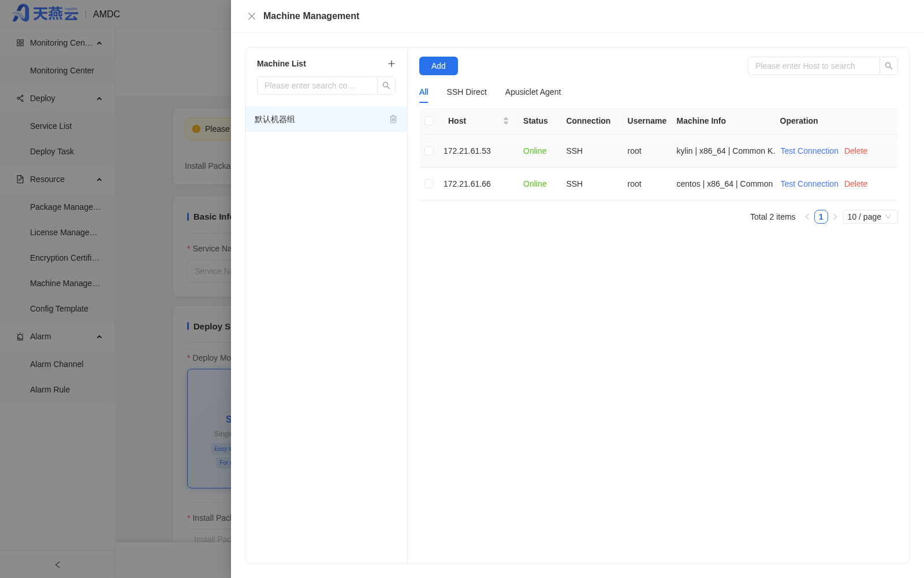The width and height of the screenshot is (924, 578).
Task: Check the row for host 172.21.61.66
Action: pos(429,184)
